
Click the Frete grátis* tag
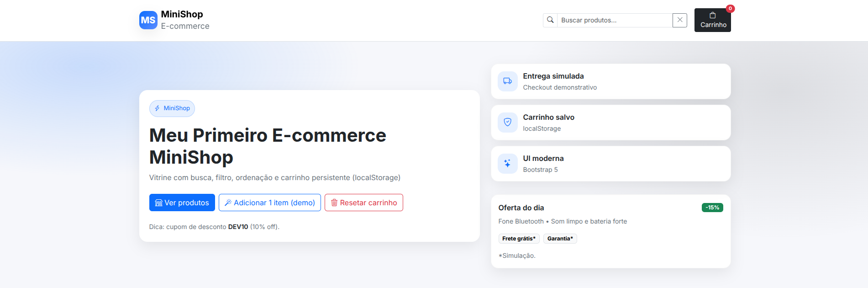tap(519, 239)
